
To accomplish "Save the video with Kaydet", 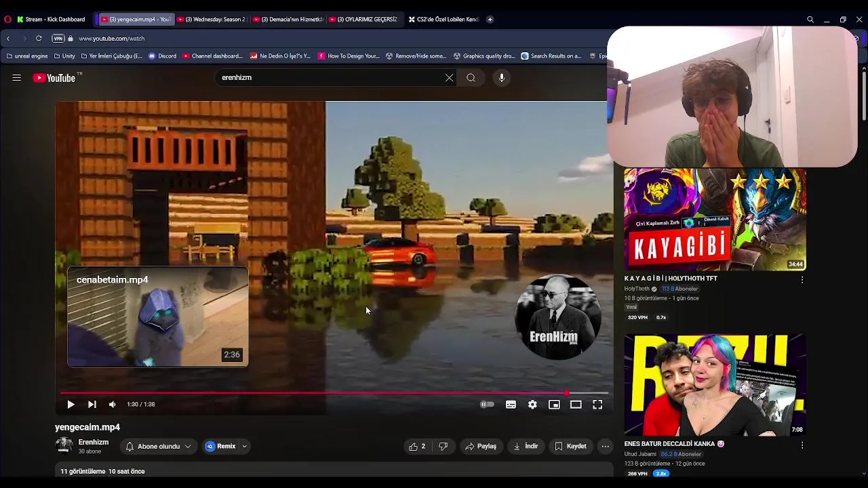I will tap(570, 447).
